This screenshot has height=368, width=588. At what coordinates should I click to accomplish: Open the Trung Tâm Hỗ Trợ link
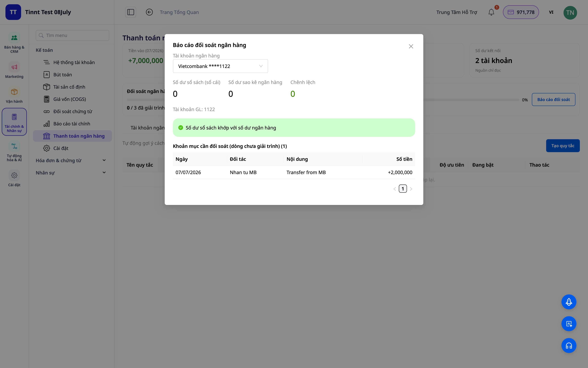coord(456,12)
